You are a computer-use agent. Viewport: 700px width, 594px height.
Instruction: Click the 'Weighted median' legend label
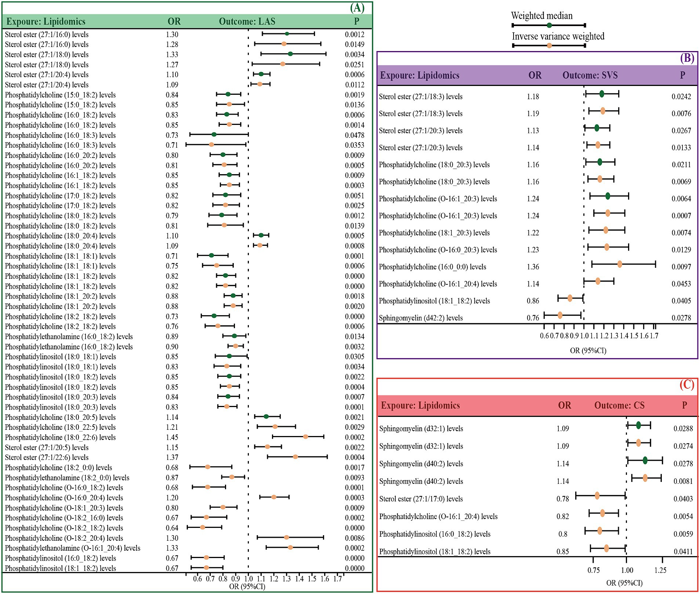pos(542,16)
